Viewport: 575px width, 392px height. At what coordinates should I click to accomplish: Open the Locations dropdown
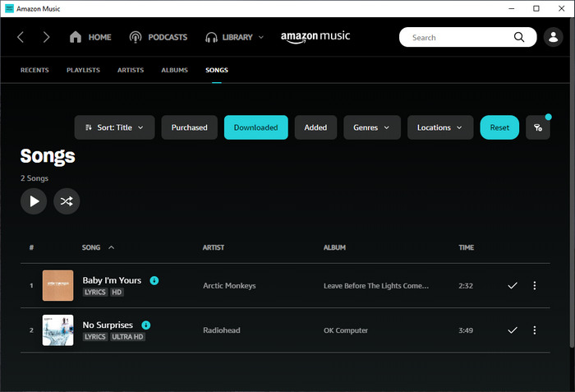(440, 127)
